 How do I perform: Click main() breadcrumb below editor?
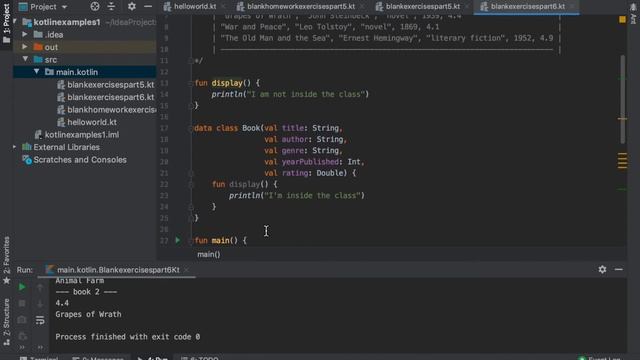[x=209, y=254]
